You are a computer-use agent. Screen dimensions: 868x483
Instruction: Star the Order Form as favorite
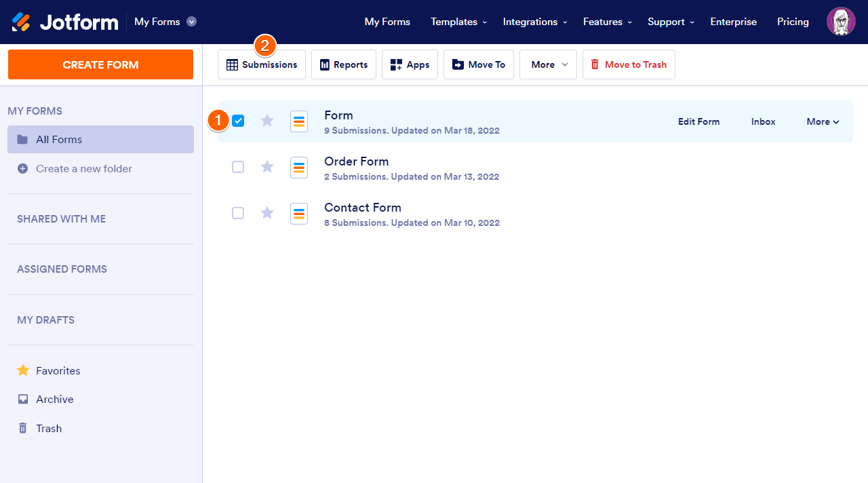[x=267, y=167]
